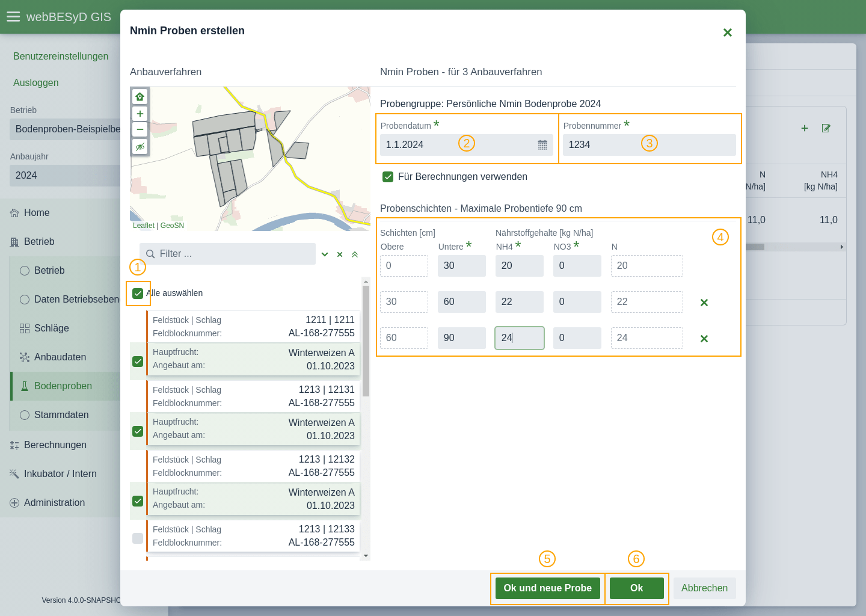The width and height of the screenshot is (866, 616).
Task: Open Benutzereinstellungen in sidebar
Action: (x=61, y=57)
